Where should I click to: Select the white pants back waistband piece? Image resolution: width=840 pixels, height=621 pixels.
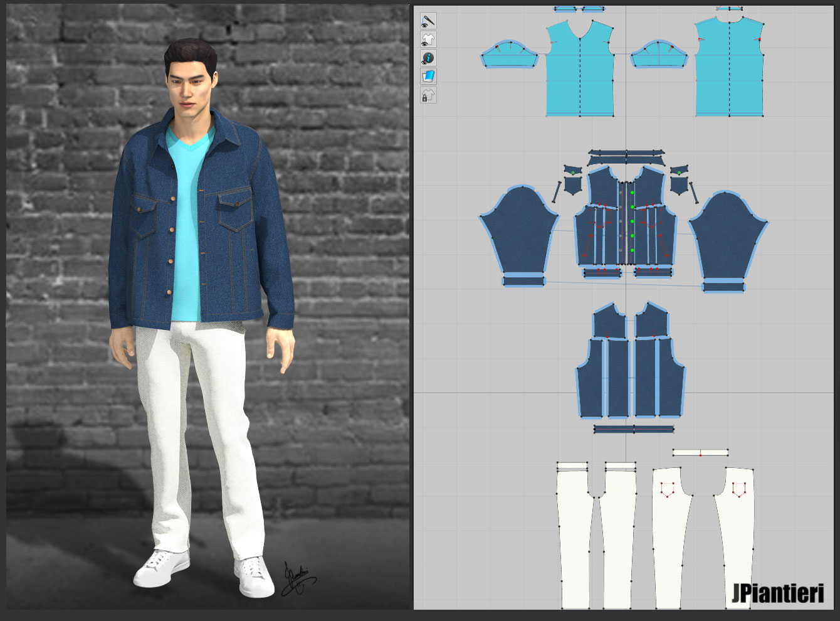coord(700,452)
